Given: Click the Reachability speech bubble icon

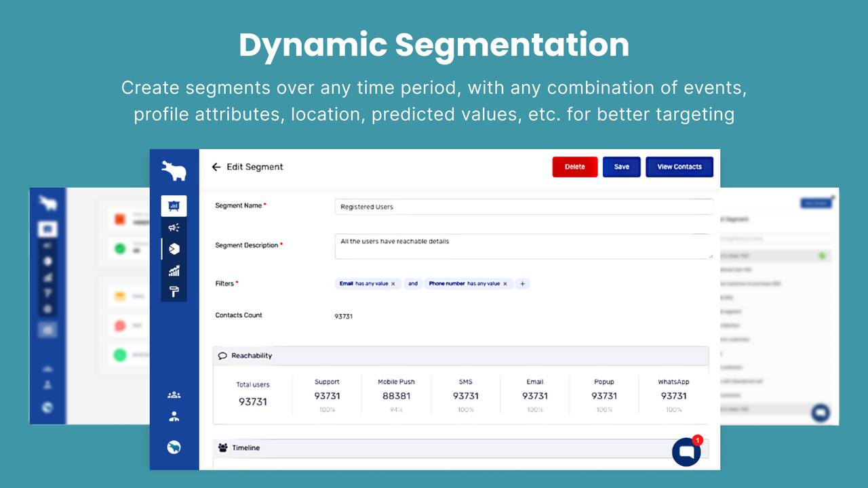Looking at the screenshot, I should tap(222, 356).
